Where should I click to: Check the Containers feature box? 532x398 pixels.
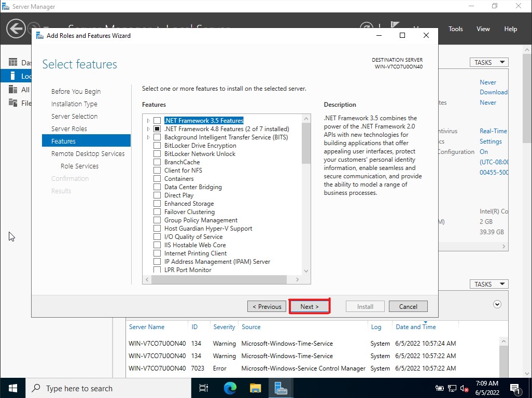click(x=157, y=178)
